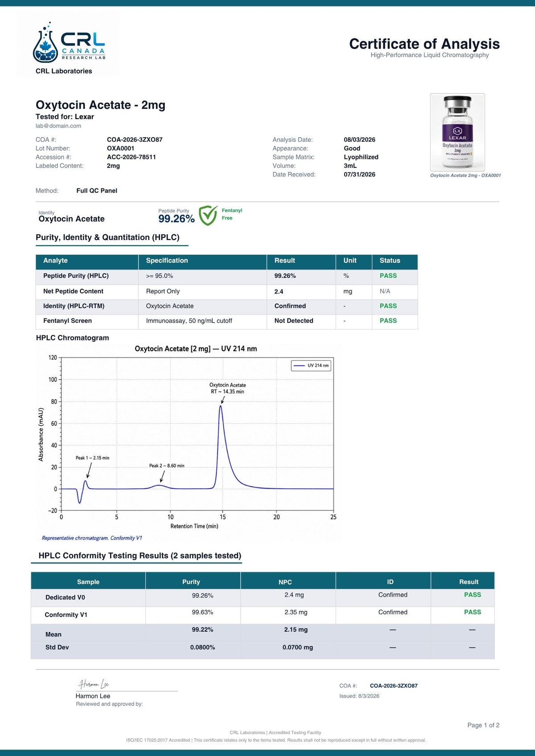The image size is (535, 756).
Task: Click PASS status in Peptide Purity row
Action: [x=388, y=276]
